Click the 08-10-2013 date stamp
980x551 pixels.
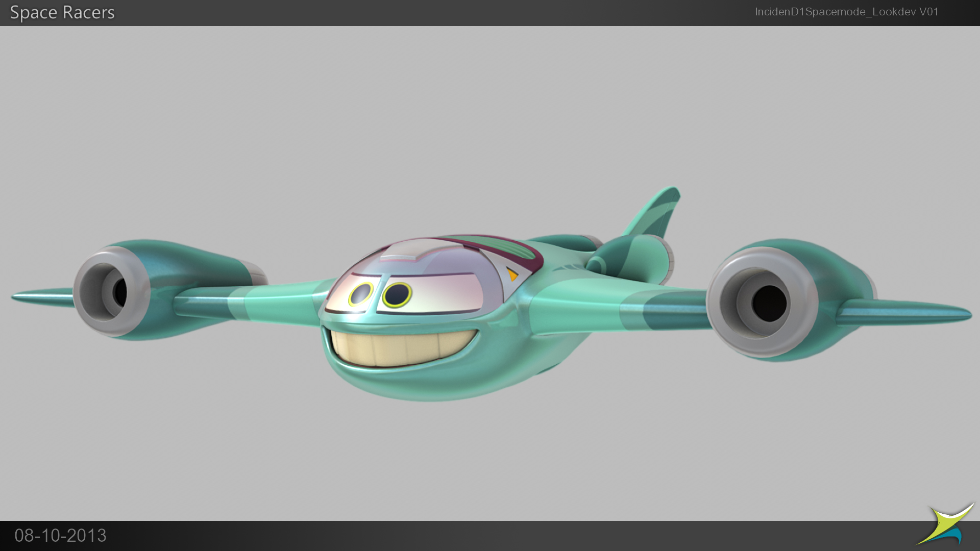click(x=60, y=535)
